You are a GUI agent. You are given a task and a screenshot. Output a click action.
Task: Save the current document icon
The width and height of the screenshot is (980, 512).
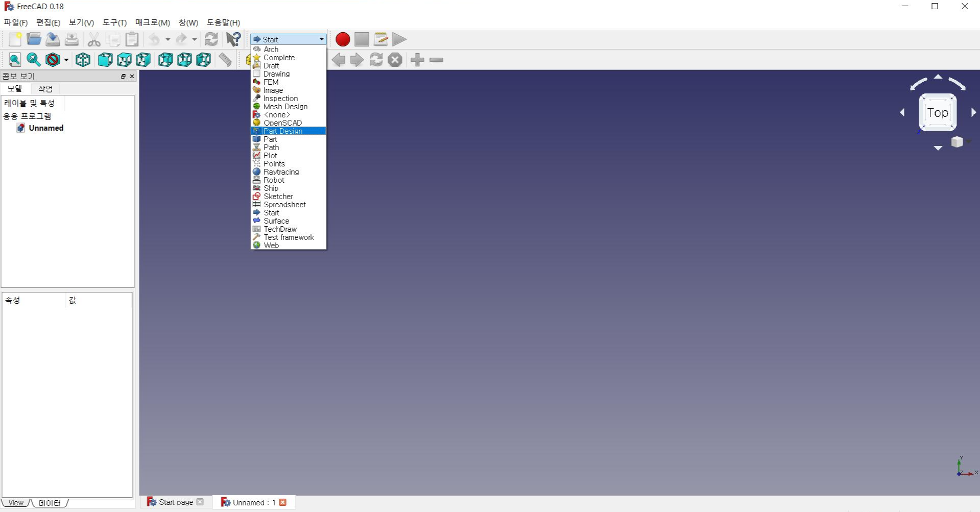pyautogui.click(x=53, y=39)
